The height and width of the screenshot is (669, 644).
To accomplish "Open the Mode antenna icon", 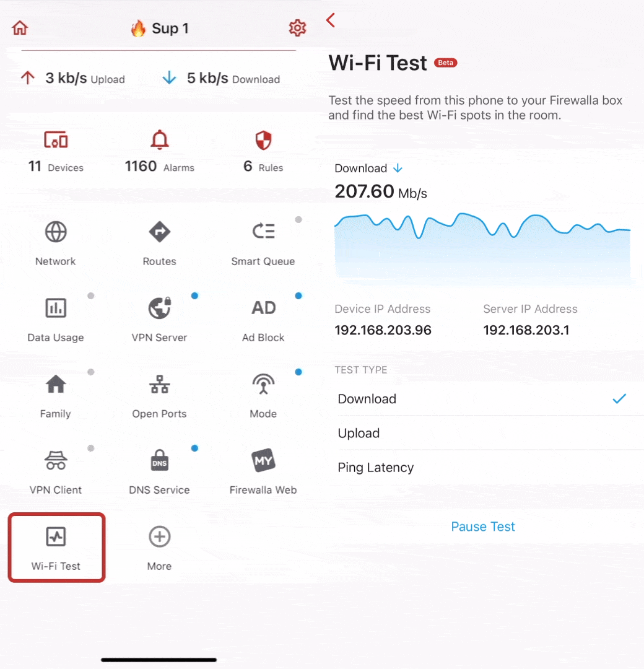I will point(263,383).
